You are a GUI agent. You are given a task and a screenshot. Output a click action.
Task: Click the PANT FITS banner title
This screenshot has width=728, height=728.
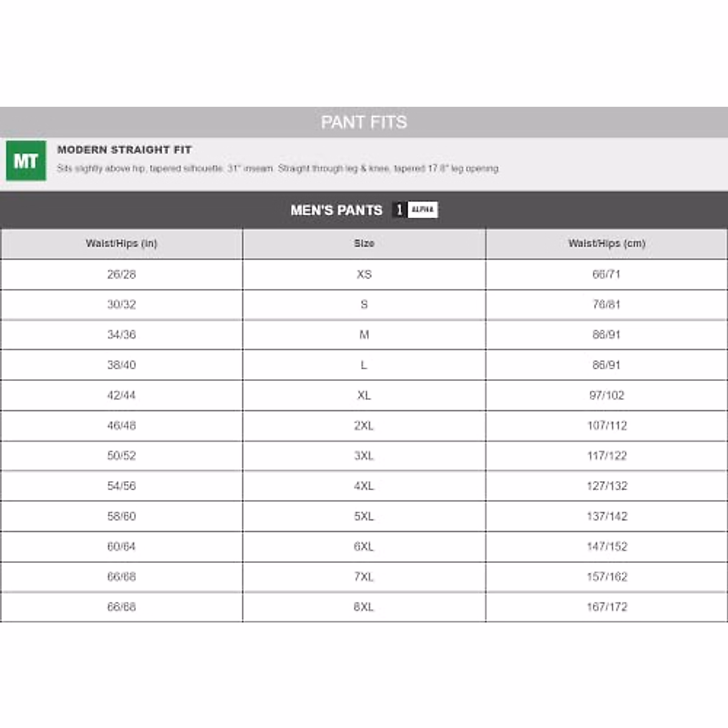(x=364, y=123)
